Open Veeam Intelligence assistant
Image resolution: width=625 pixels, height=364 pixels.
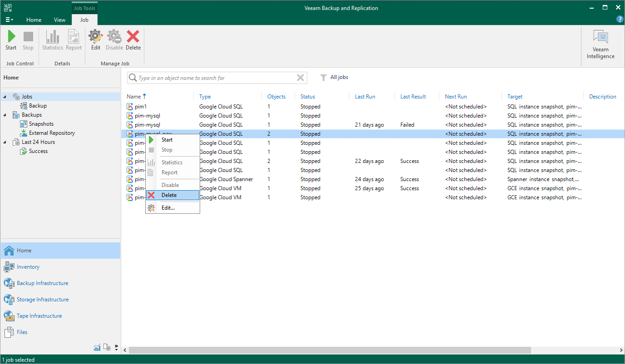click(600, 44)
